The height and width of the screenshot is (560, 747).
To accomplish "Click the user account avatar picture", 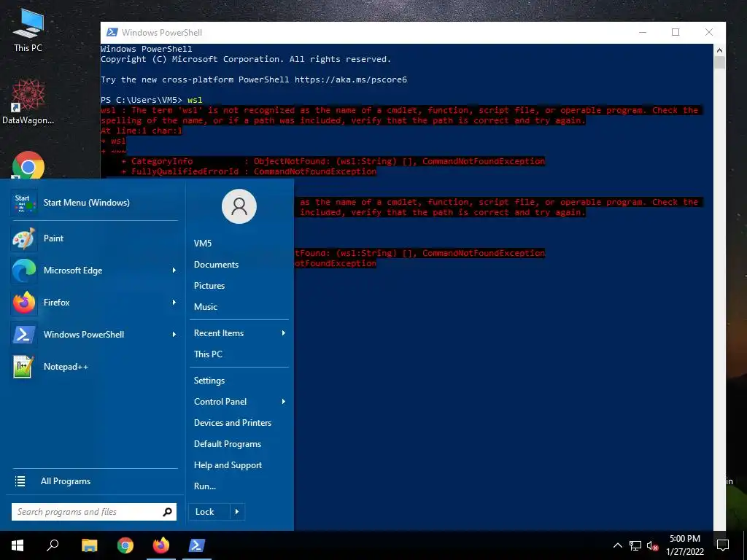I will pyautogui.click(x=239, y=206).
